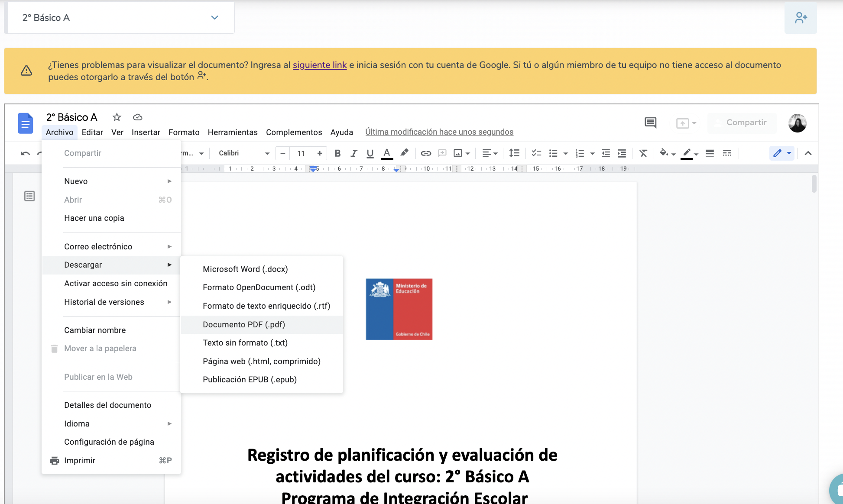Click the Italic formatting icon
This screenshot has height=504, width=843.
point(354,153)
